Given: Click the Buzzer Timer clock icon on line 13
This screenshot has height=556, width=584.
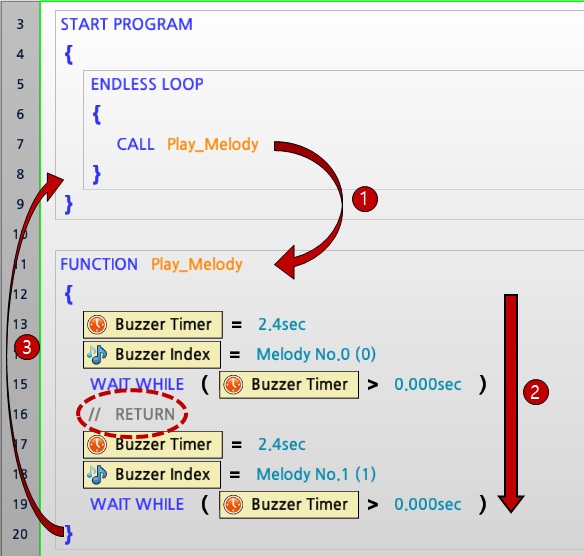Looking at the screenshot, I should pos(97,324).
